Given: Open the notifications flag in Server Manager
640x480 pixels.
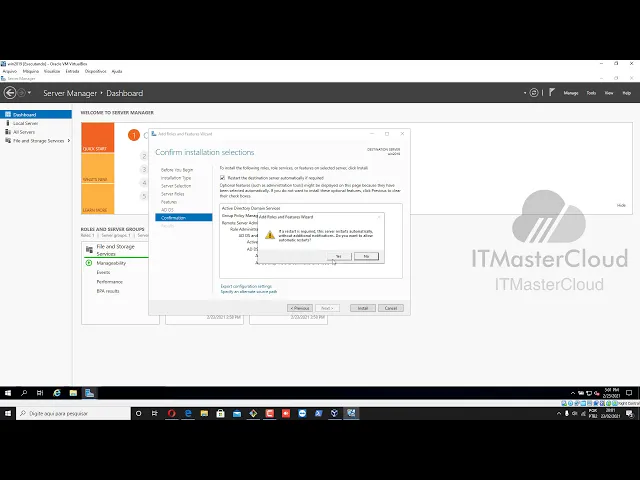Looking at the screenshot, I should tap(552, 93).
